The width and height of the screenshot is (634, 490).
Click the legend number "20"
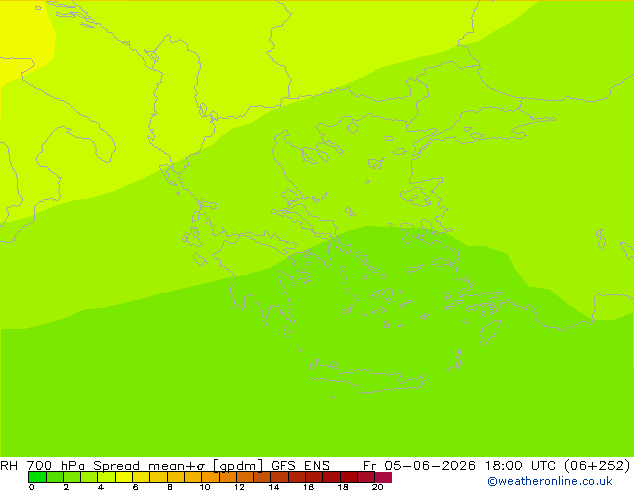pos(377,487)
